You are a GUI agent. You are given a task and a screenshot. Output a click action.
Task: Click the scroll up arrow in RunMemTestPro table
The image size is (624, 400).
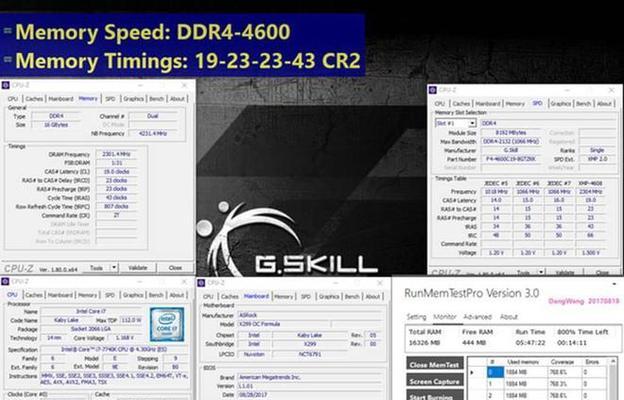tap(613, 361)
